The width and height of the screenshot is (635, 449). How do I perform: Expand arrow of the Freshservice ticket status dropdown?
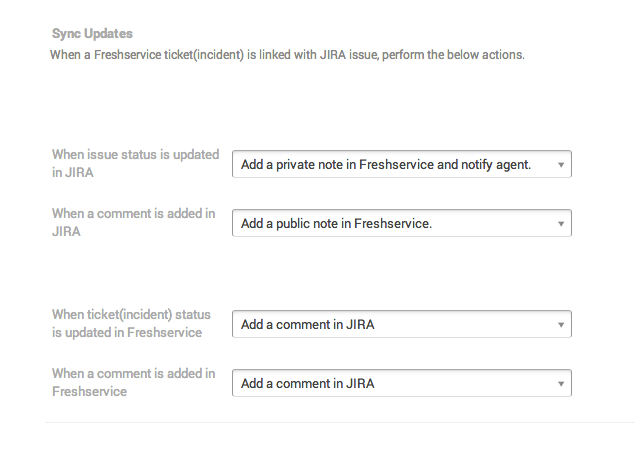coord(561,324)
